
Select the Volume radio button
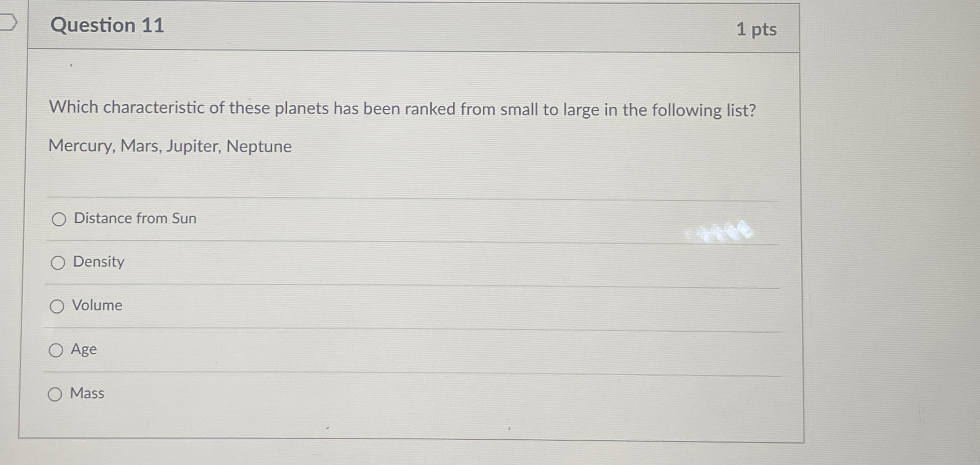58,306
